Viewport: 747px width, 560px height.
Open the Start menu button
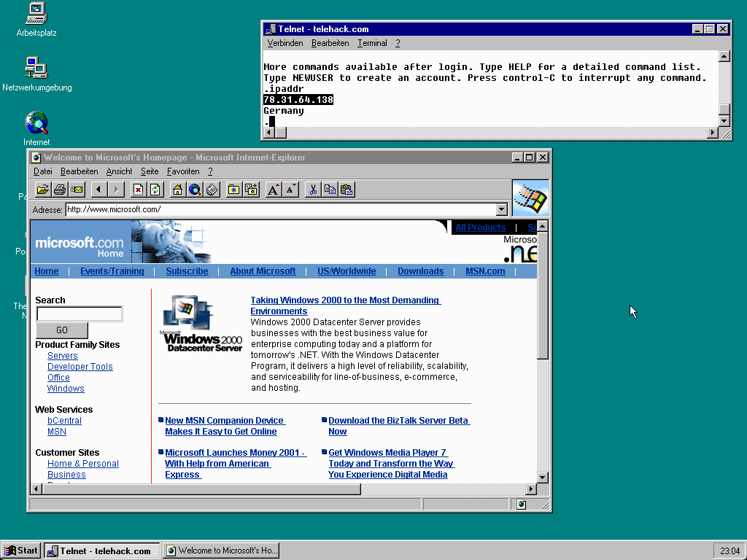(x=21, y=551)
